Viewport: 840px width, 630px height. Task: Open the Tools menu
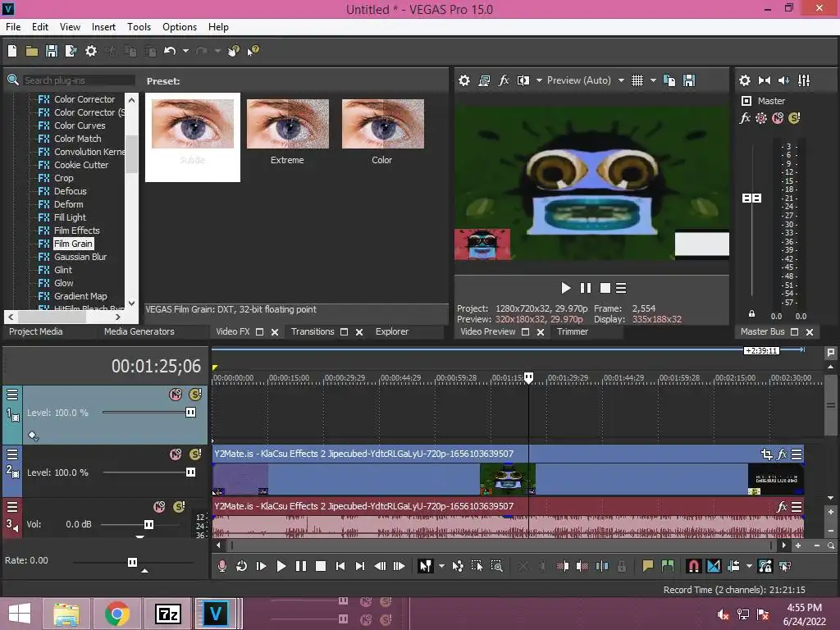[139, 27]
